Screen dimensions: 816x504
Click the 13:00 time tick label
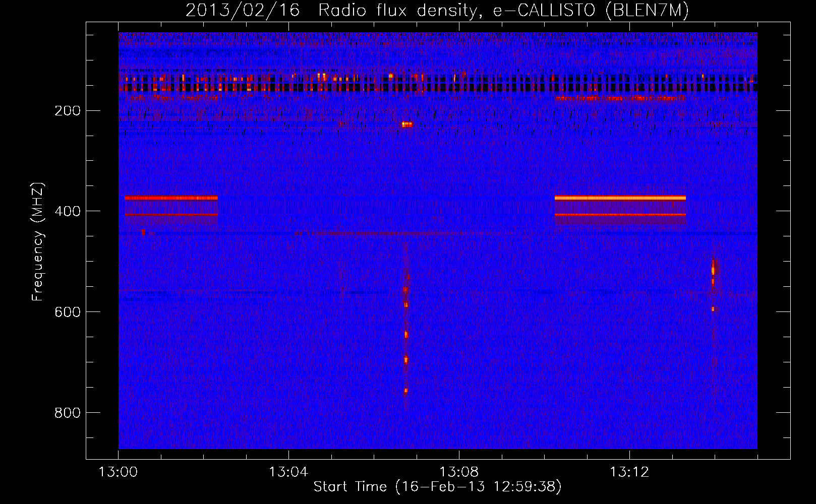click(118, 473)
